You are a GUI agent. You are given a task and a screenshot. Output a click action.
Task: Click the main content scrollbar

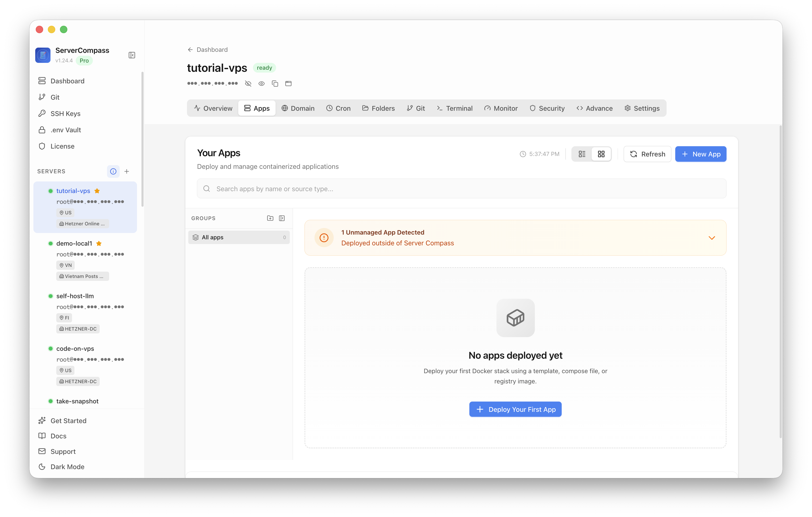pyautogui.click(x=781, y=282)
